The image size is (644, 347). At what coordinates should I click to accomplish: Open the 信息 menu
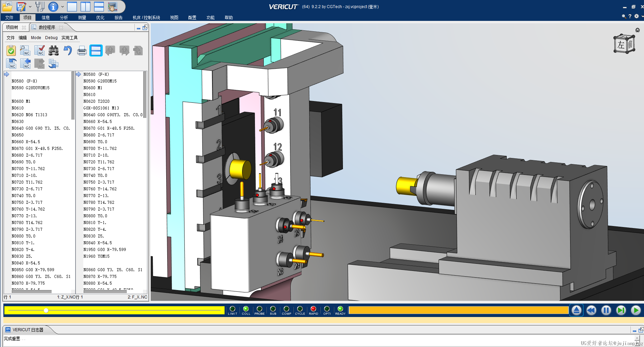(46, 18)
